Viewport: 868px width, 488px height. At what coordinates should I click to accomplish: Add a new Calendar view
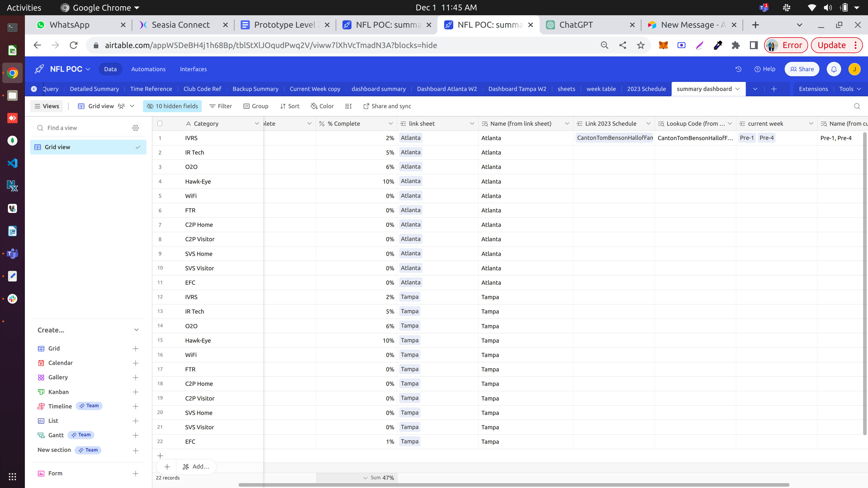[x=135, y=363]
